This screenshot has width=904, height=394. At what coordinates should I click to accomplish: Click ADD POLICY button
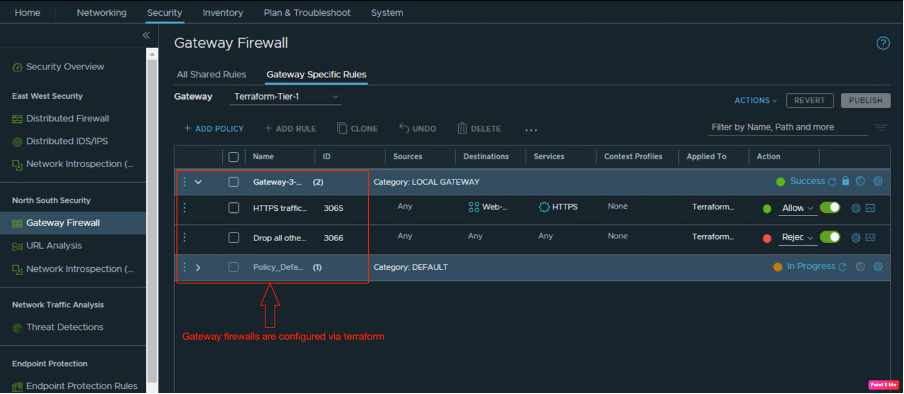213,129
